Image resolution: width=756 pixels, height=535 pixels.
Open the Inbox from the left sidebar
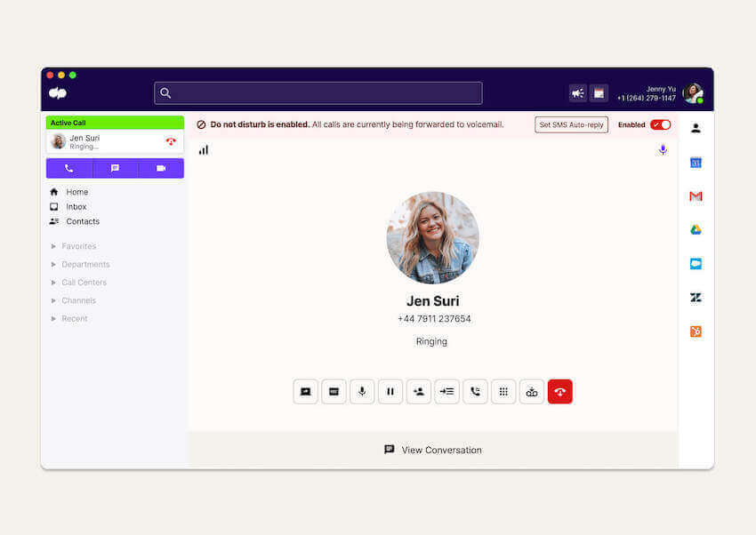pyautogui.click(x=76, y=206)
